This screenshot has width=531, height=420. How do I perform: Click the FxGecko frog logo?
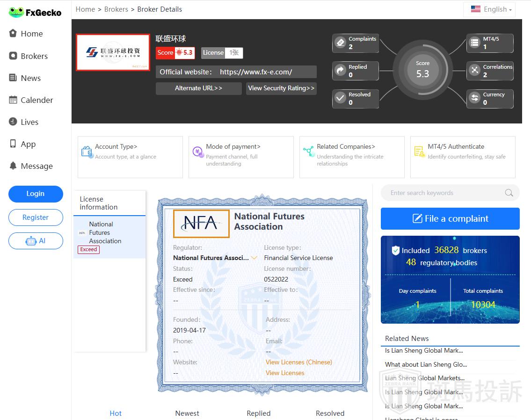point(16,13)
